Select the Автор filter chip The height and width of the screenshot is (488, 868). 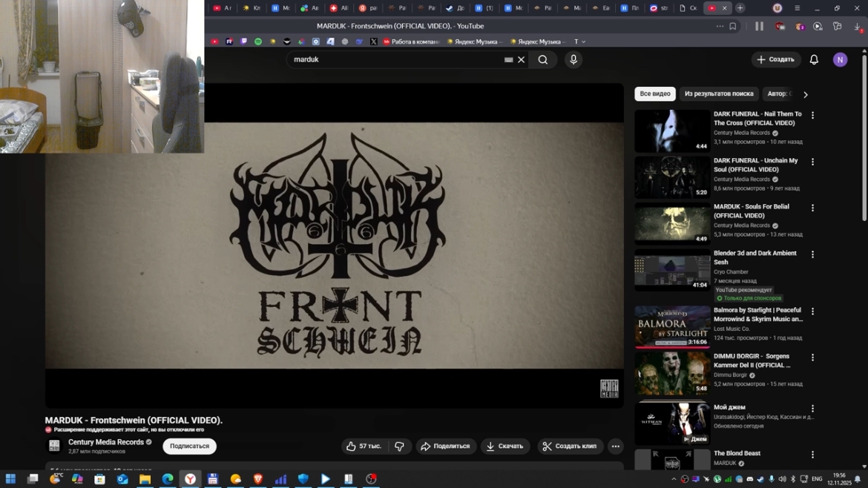tap(779, 93)
